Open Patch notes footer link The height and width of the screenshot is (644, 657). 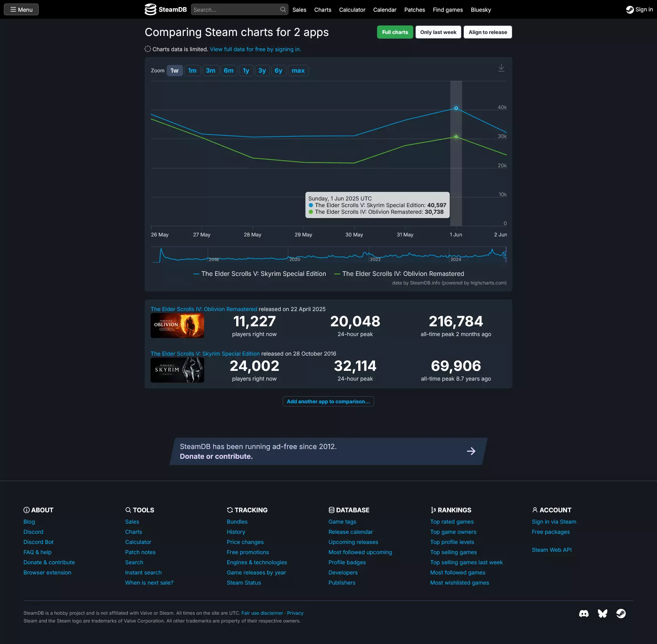pos(140,552)
